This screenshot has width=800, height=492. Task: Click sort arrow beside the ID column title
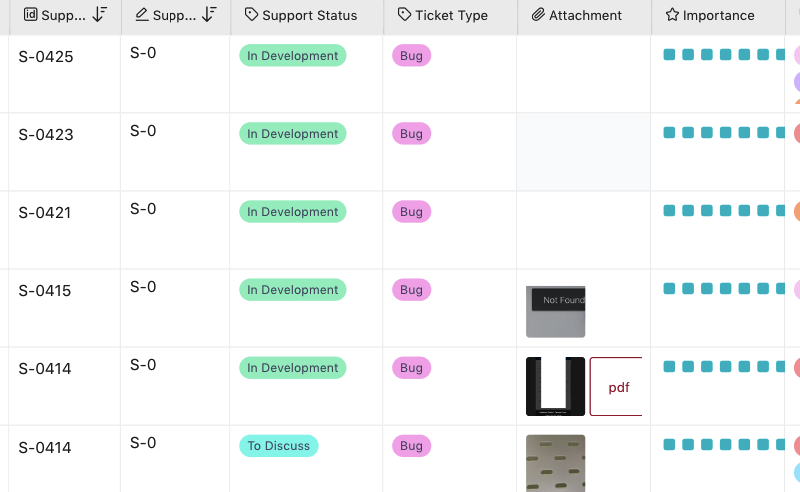tap(99, 15)
